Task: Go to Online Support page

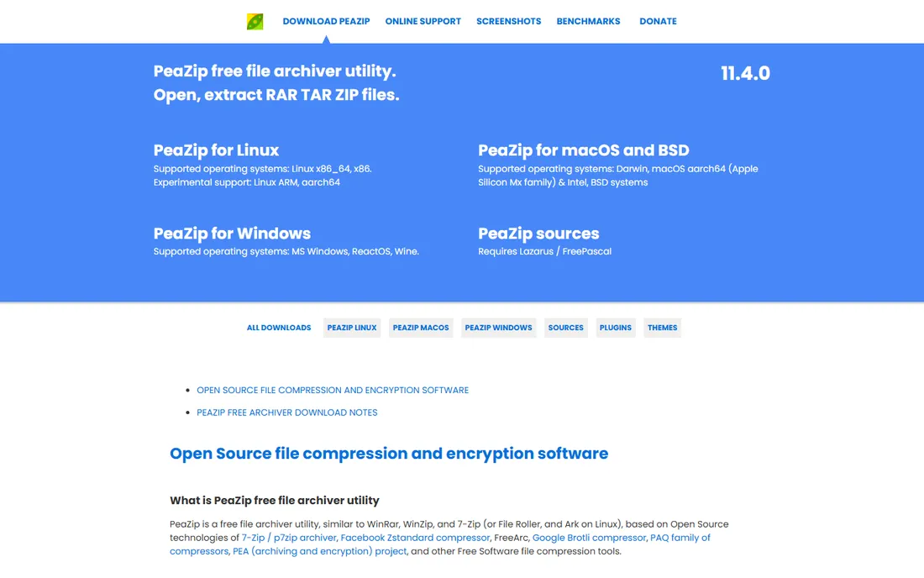Action: click(x=423, y=21)
